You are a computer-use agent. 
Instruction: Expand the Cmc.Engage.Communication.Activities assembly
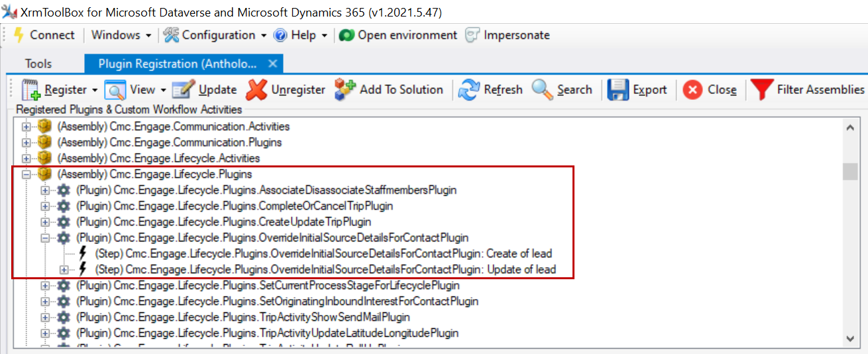[x=27, y=126]
